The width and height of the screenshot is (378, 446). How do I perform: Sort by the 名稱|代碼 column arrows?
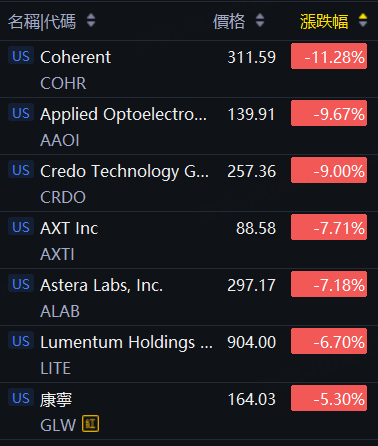pos(91,21)
